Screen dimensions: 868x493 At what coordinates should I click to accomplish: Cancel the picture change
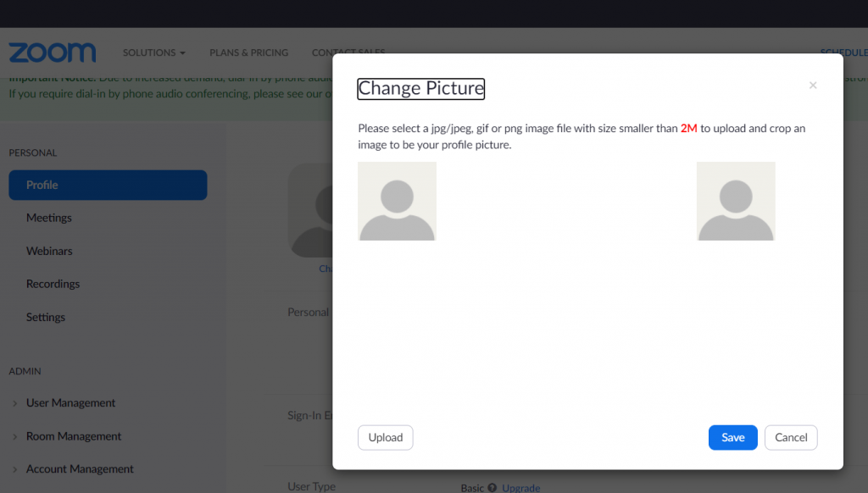click(x=790, y=437)
